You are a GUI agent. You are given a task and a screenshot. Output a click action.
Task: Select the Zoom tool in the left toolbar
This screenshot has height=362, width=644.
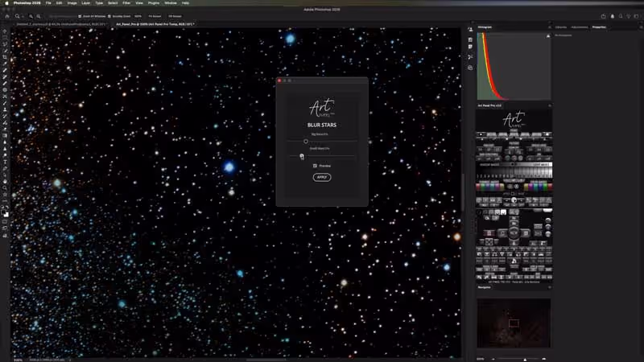coord(5,188)
